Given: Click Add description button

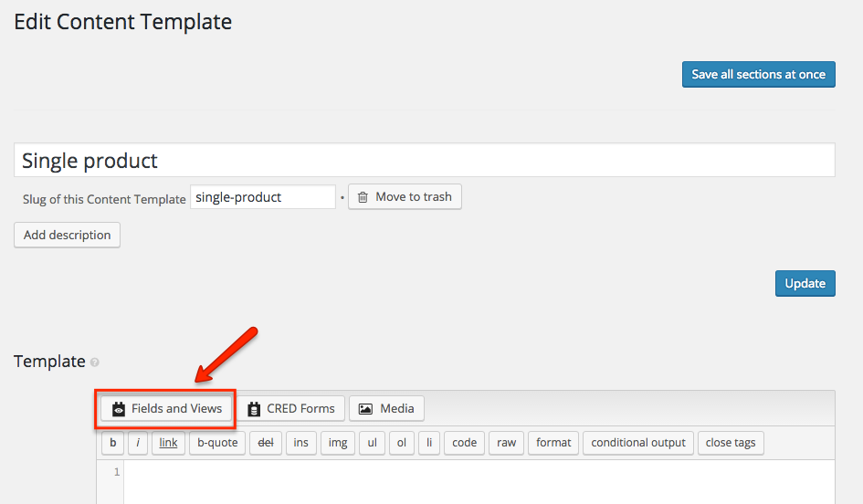Looking at the screenshot, I should click(68, 235).
